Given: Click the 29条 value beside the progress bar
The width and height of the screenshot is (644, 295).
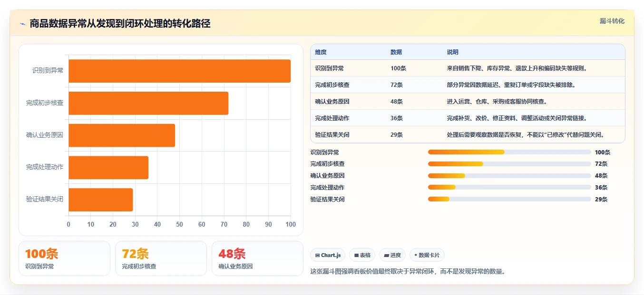Looking at the screenshot, I should [601, 200].
